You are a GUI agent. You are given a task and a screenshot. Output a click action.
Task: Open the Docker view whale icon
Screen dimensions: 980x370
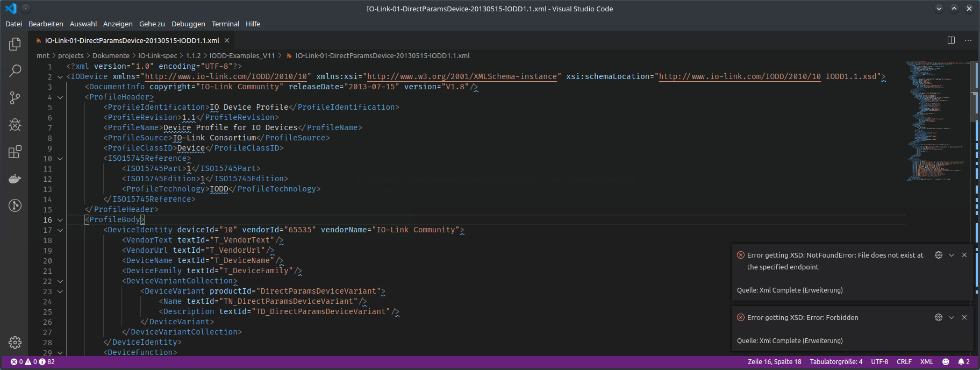pyautogui.click(x=15, y=179)
